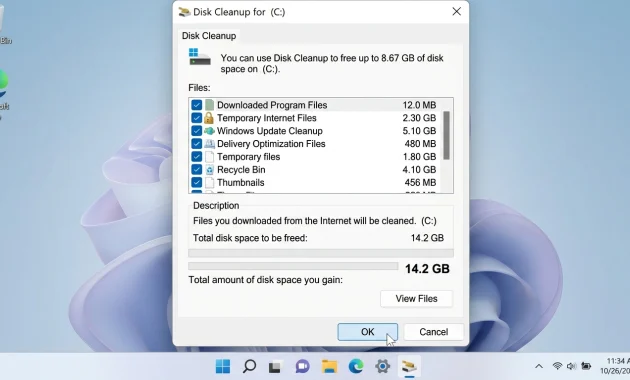Uncheck the Thumbnails checkbox

point(196,182)
